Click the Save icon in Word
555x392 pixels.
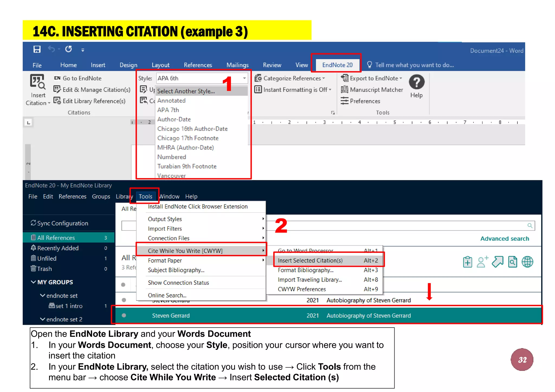pos(37,49)
